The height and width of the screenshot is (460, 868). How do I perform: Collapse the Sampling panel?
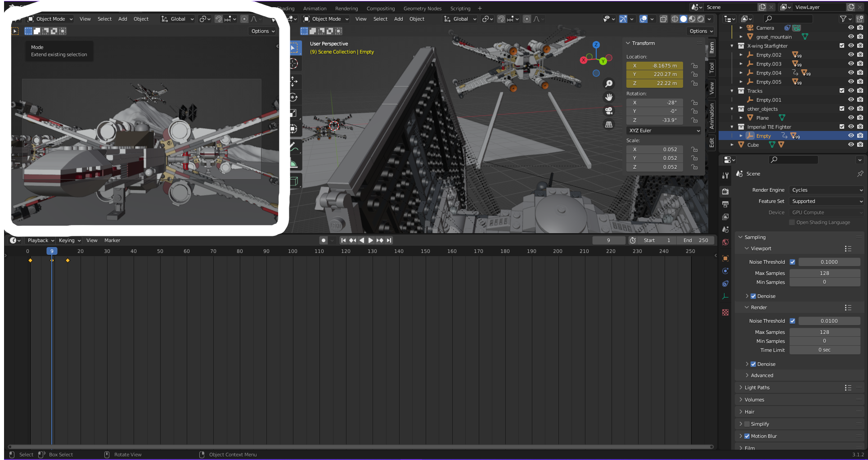coord(755,237)
